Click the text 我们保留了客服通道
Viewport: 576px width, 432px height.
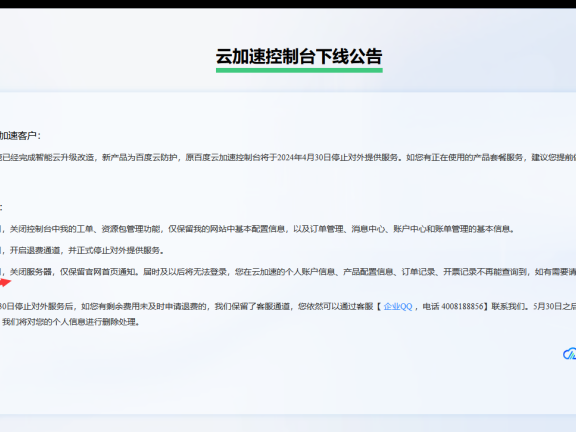pyautogui.click(x=252, y=306)
